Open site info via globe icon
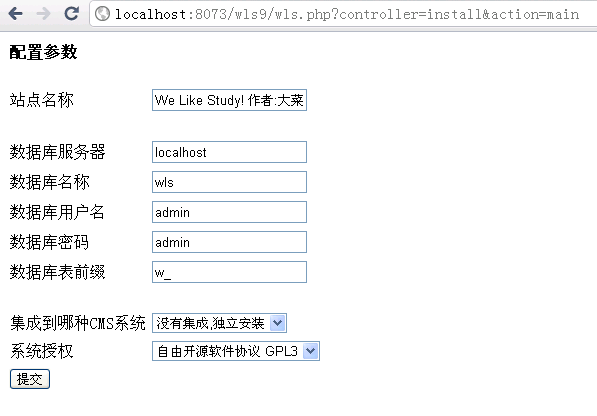 point(102,14)
